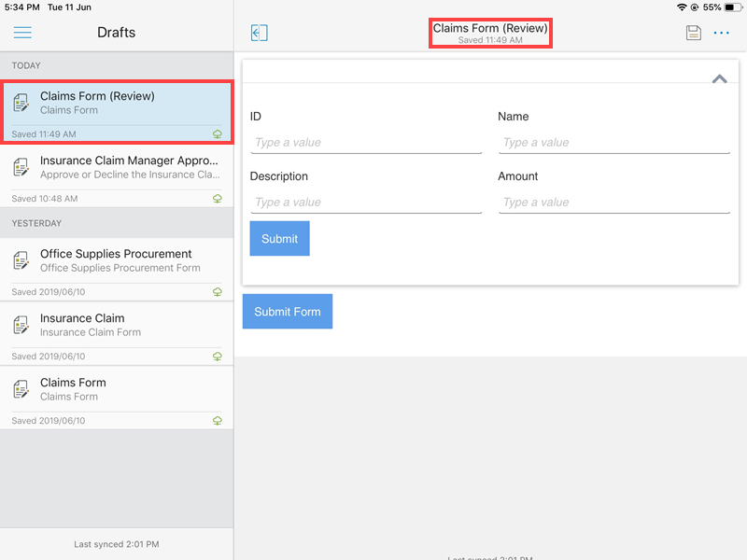Collapse the form section with chevron
Viewport: 747px width, 560px height.
tap(719, 79)
